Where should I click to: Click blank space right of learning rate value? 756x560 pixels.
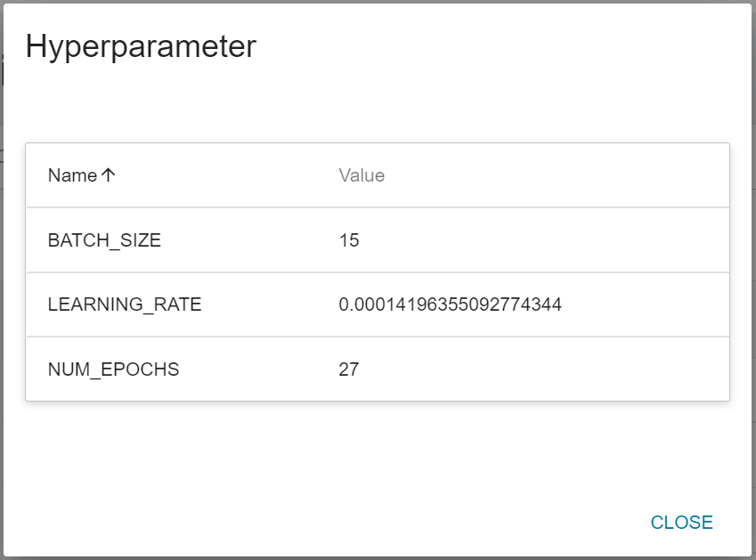point(646,304)
